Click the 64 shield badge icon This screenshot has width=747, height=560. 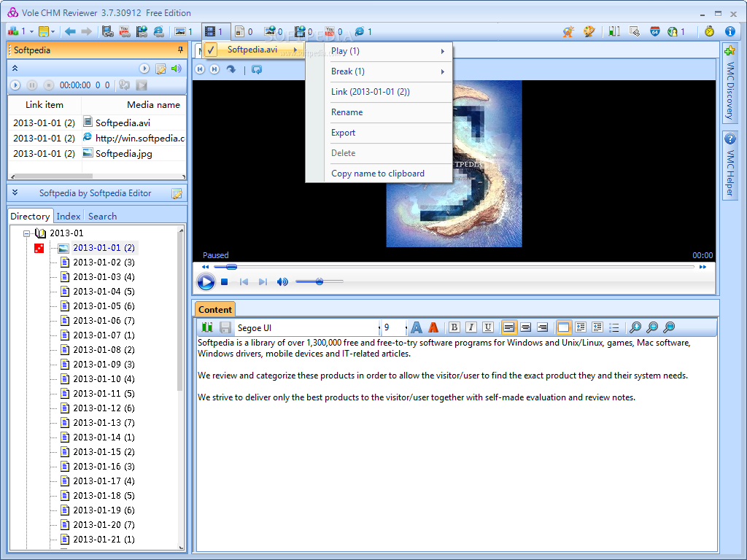pos(655,31)
